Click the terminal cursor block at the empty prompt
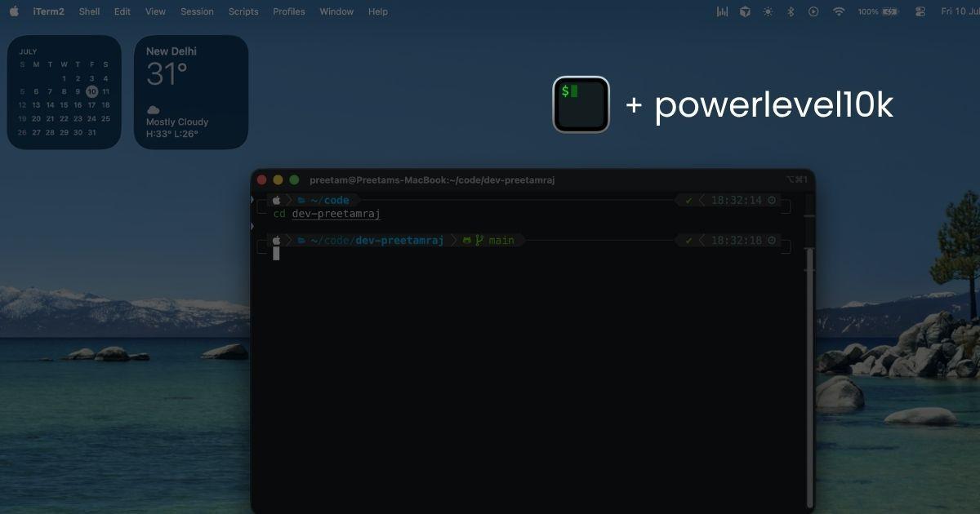The image size is (980, 514). (x=276, y=254)
